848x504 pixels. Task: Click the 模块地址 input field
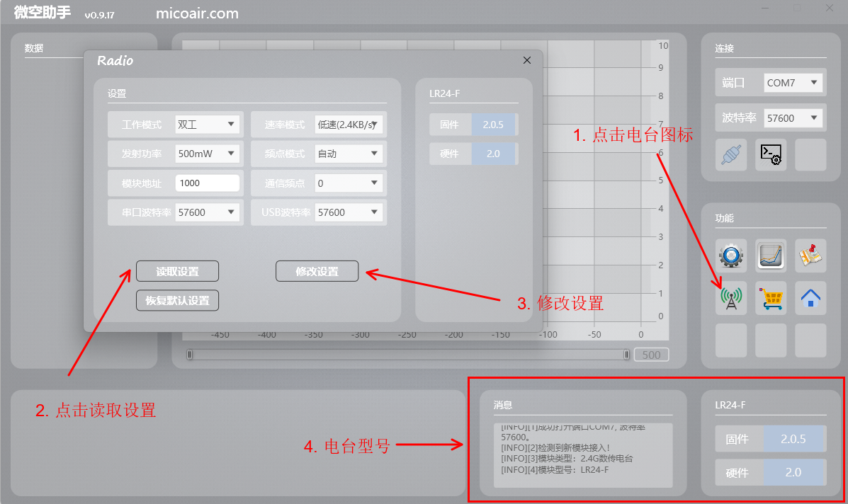207,183
